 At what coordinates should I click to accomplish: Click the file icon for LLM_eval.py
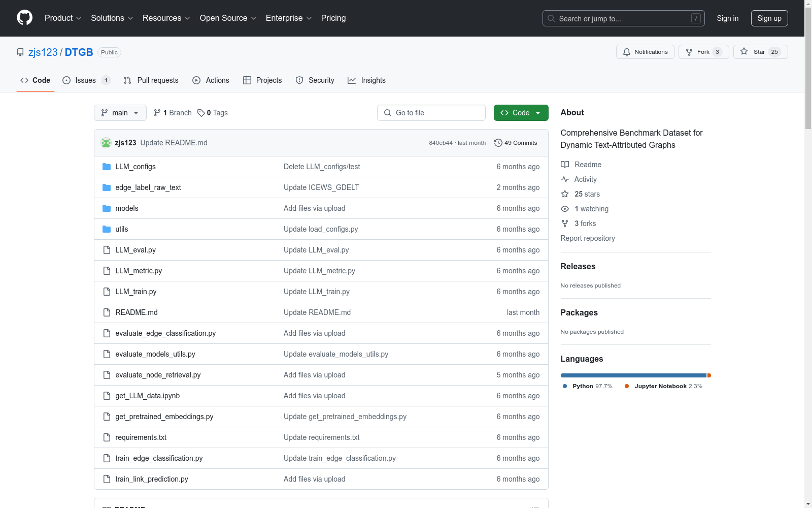coord(107,250)
